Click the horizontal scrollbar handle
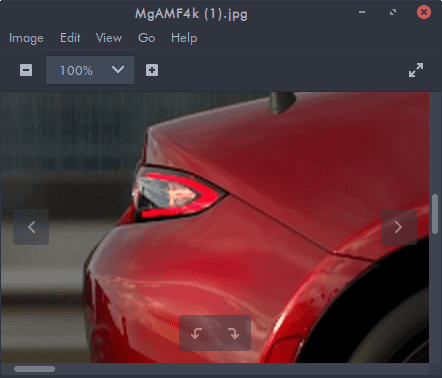Screen dimensions: 442x378 [34, 369]
